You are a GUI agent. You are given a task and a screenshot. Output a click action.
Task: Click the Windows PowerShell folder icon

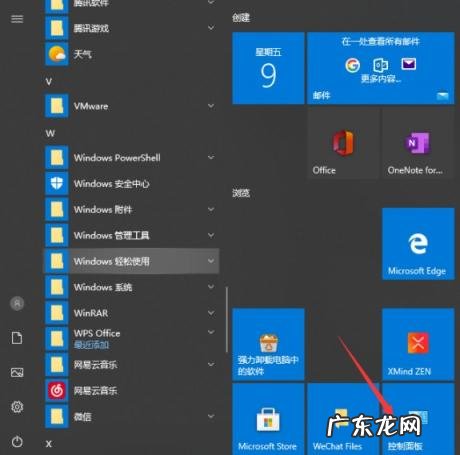pyautogui.click(x=57, y=157)
